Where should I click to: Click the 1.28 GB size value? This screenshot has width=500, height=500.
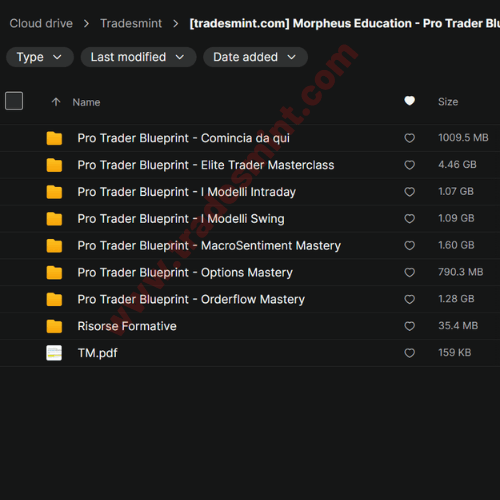(x=456, y=299)
